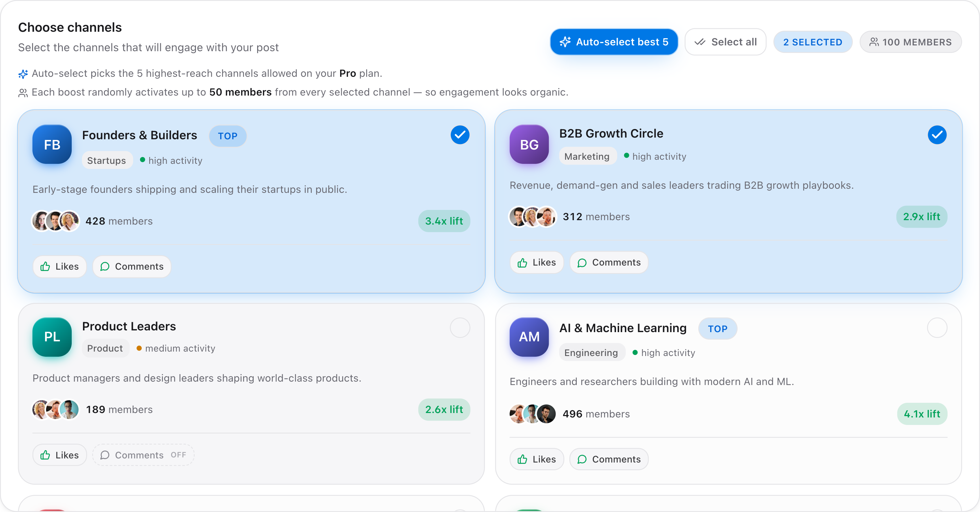This screenshot has height=512, width=980.
Task: Click the 2.9x lift badge
Action: tap(921, 217)
